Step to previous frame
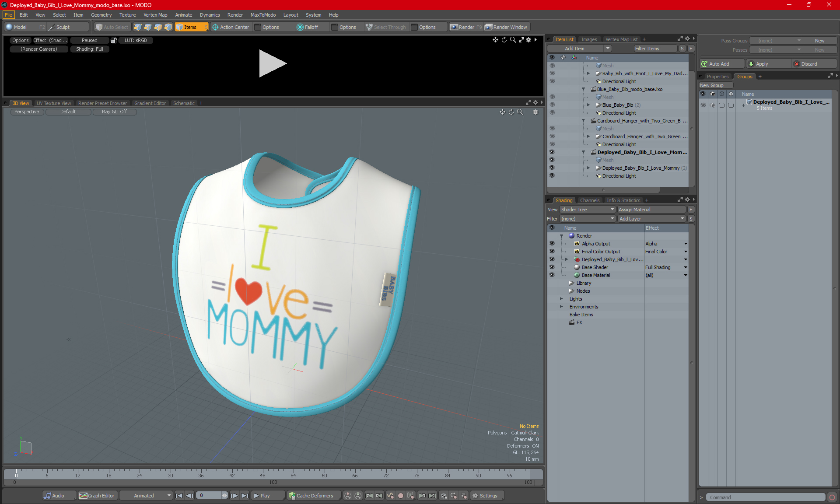Viewport: 840px width, 504px height. coord(189,496)
